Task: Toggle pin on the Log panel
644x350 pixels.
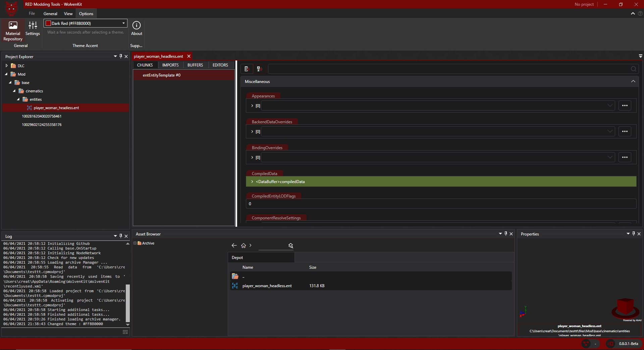Action: coord(121,236)
